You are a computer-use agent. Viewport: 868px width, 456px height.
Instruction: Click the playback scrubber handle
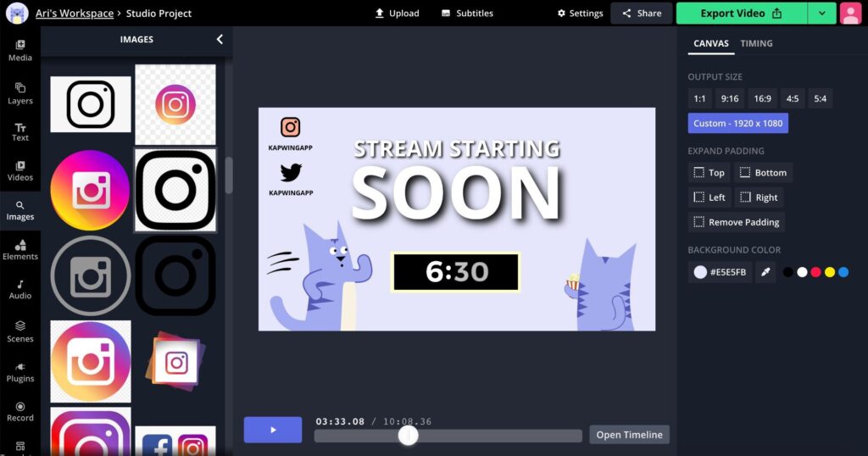(408, 436)
